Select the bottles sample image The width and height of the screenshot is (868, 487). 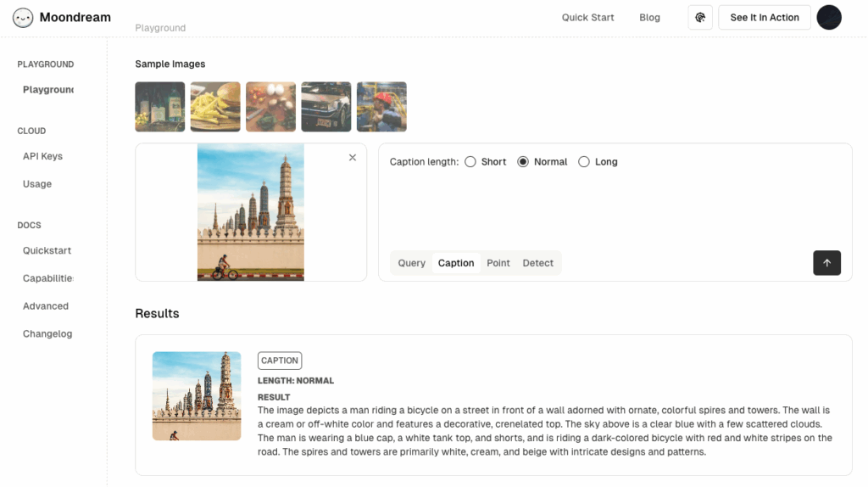(160, 107)
